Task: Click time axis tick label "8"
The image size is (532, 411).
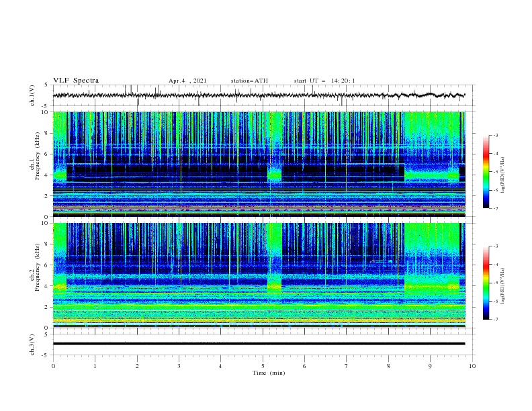Action: (x=388, y=366)
